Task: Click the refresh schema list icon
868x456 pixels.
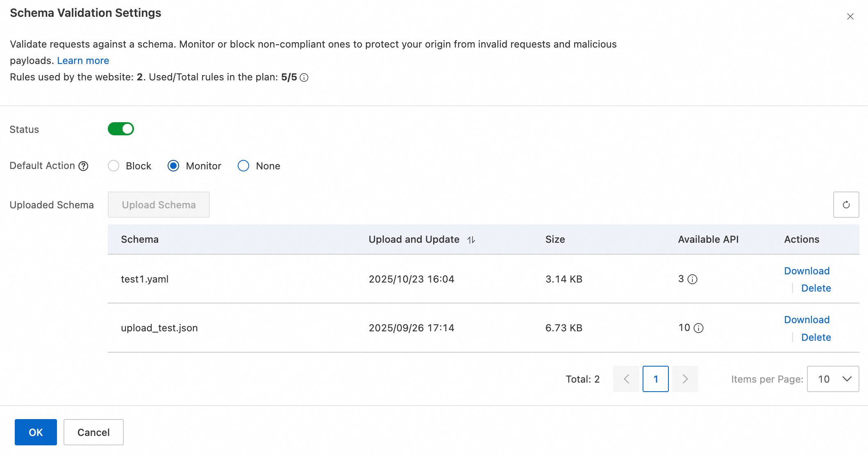Action: click(846, 205)
